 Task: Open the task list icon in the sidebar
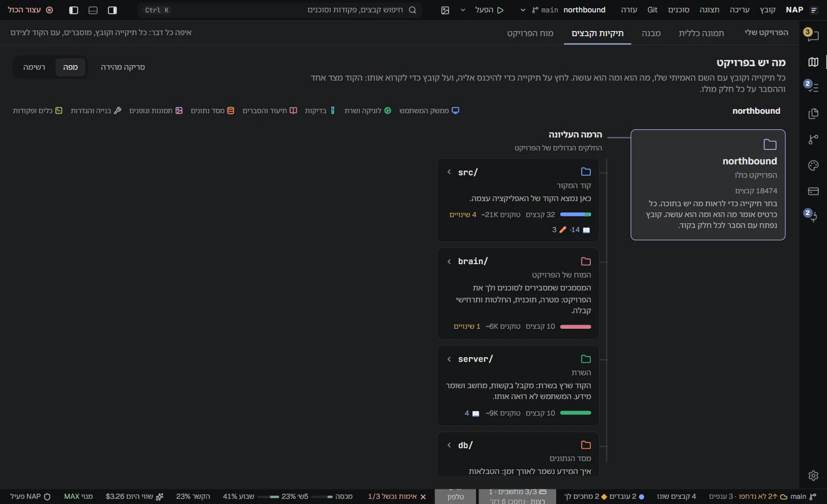[813, 87]
